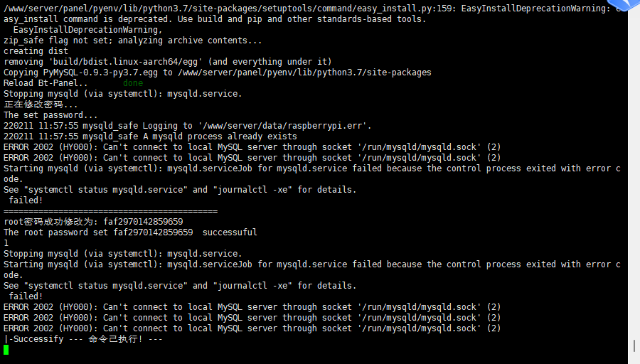Click the first 'failed!' message
Viewport: 640px width, 364px height.
coord(26,200)
